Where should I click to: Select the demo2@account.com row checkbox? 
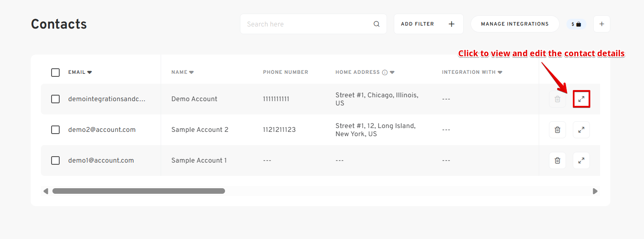[x=55, y=130]
